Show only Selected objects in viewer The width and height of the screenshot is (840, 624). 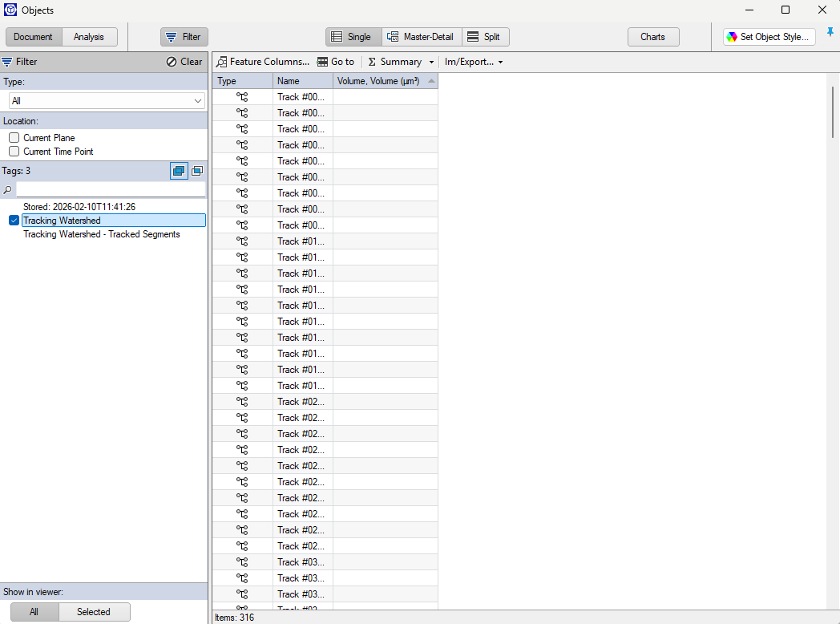94,611
